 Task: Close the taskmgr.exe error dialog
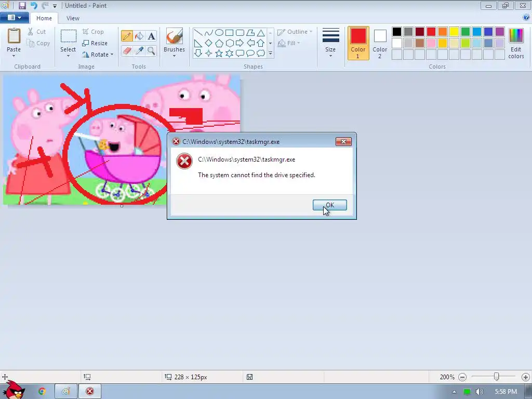pos(343,141)
